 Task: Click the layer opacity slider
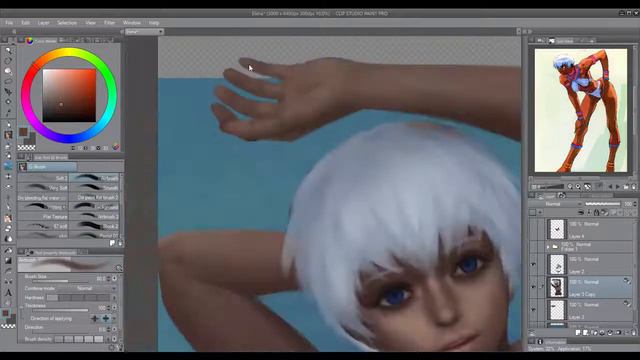coord(602,204)
